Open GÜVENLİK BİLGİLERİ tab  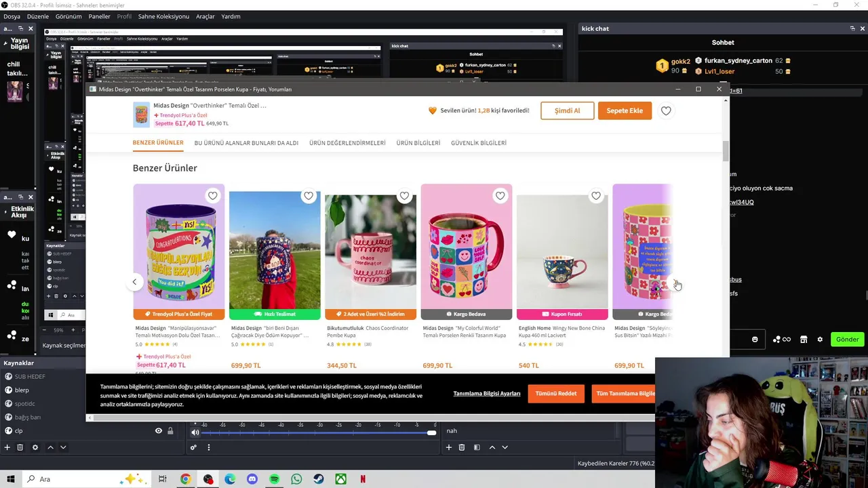(479, 143)
